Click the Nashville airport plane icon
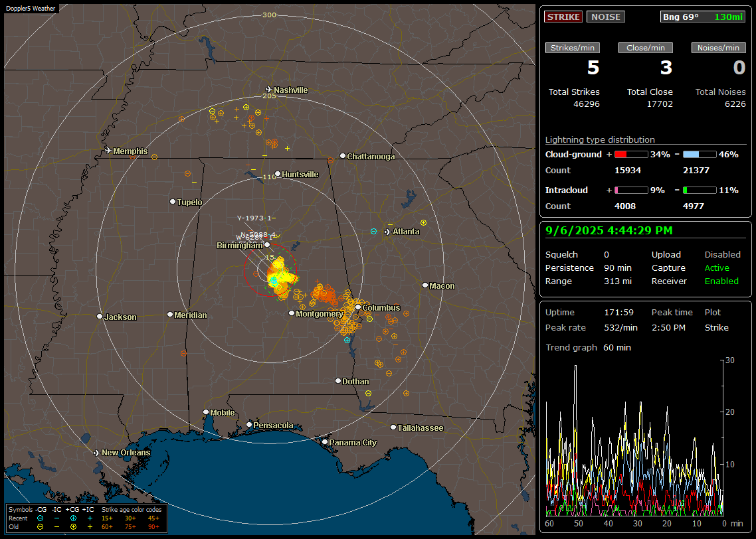756x539 pixels. click(268, 90)
